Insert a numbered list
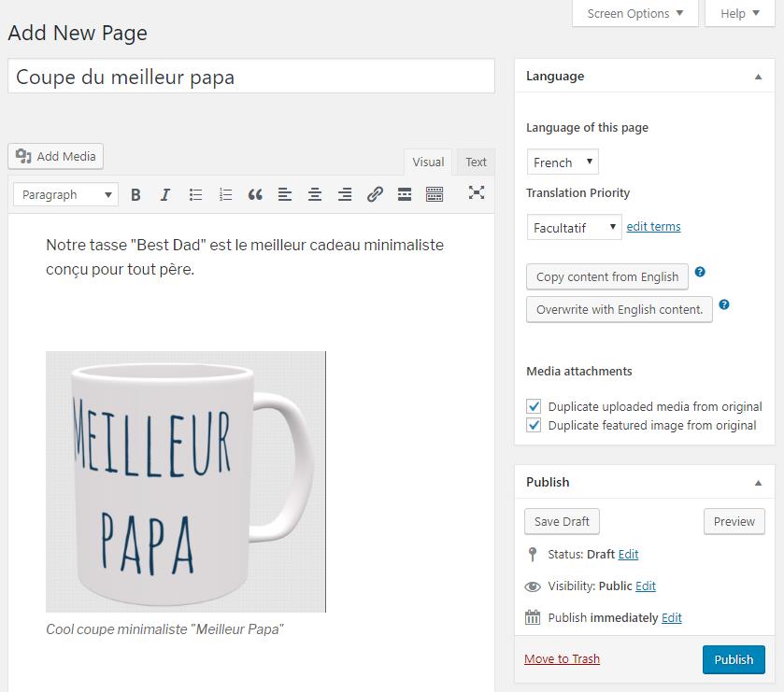 pos(225,194)
